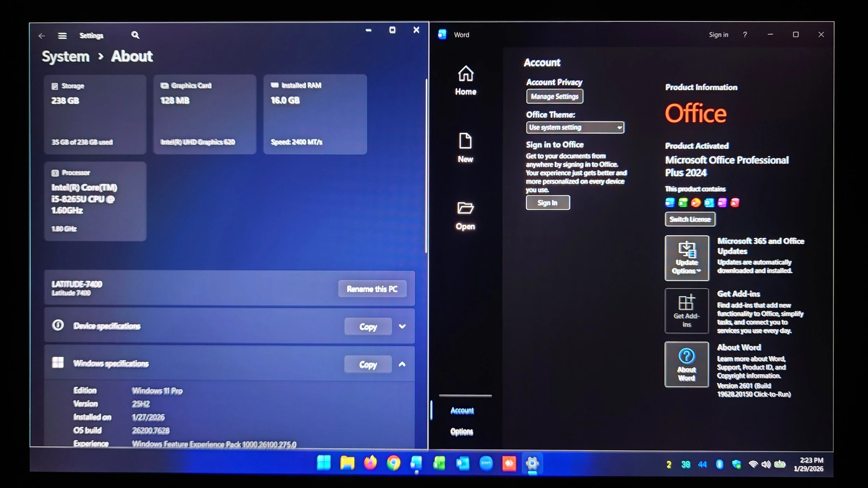Open the Office Theme dropdown
The width and height of the screenshot is (868, 488).
click(575, 127)
